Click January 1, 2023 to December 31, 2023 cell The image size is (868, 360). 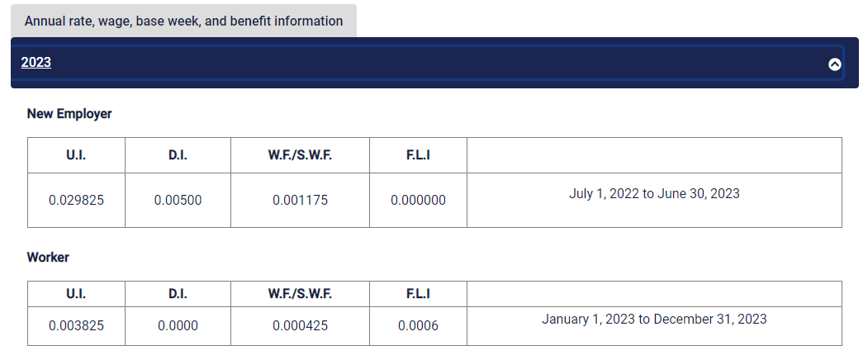tap(654, 326)
